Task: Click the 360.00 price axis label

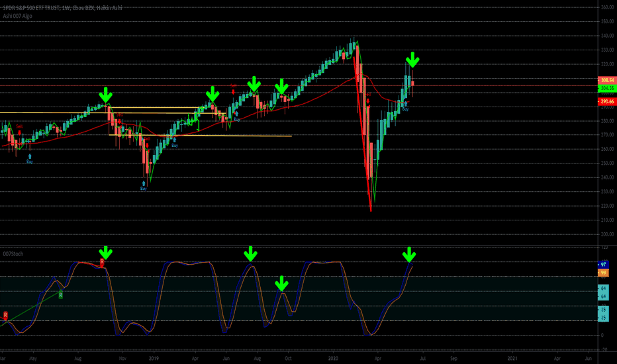Action: click(608, 7)
